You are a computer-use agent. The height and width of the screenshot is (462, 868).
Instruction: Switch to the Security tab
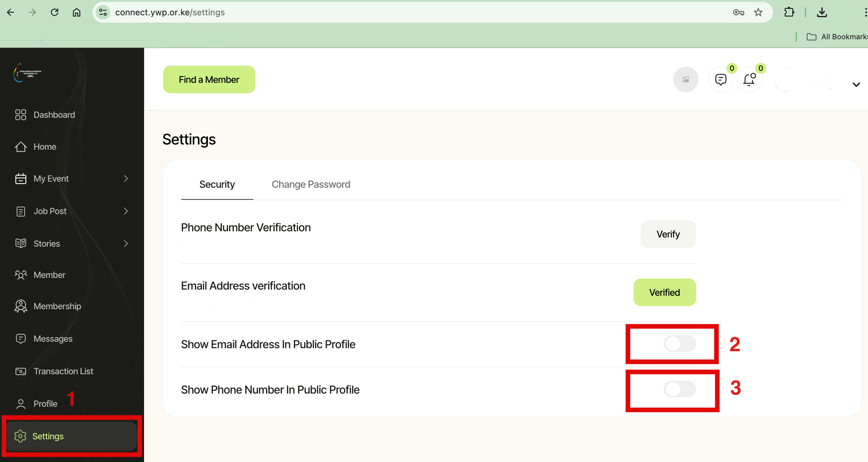pyautogui.click(x=217, y=184)
